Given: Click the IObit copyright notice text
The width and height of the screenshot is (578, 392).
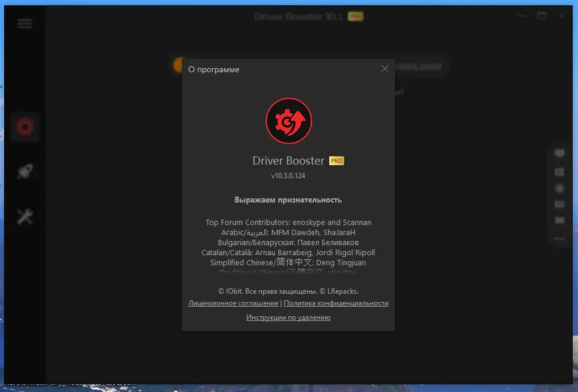Looking at the screenshot, I should [288, 291].
